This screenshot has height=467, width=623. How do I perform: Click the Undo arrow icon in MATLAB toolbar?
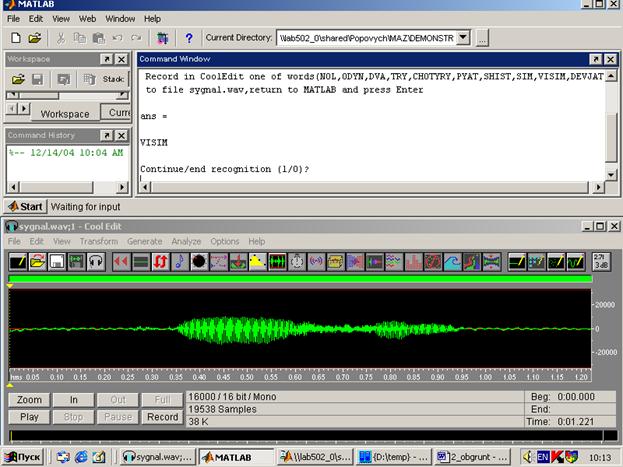tap(117, 38)
